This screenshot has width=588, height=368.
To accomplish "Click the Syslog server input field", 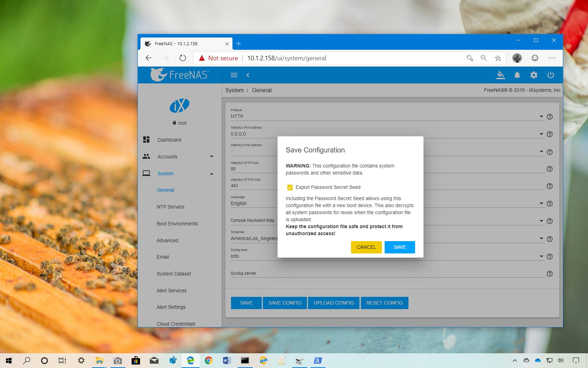I will tap(385, 273).
